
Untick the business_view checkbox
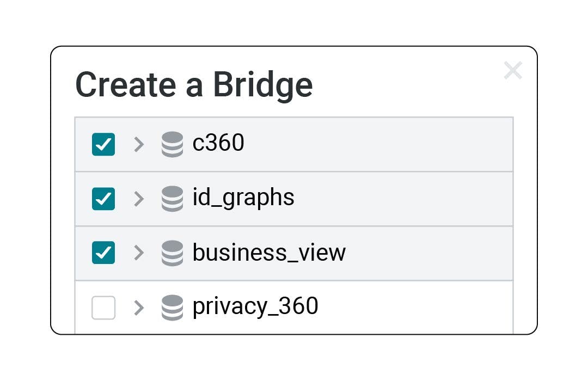(x=103, y=253)
